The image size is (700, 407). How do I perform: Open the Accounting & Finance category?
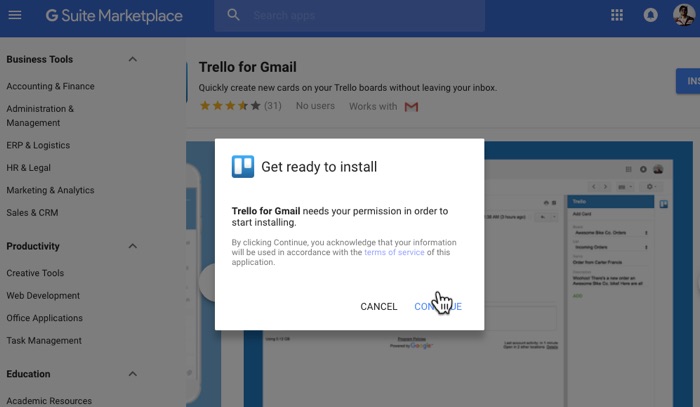[x=50, y=86]
